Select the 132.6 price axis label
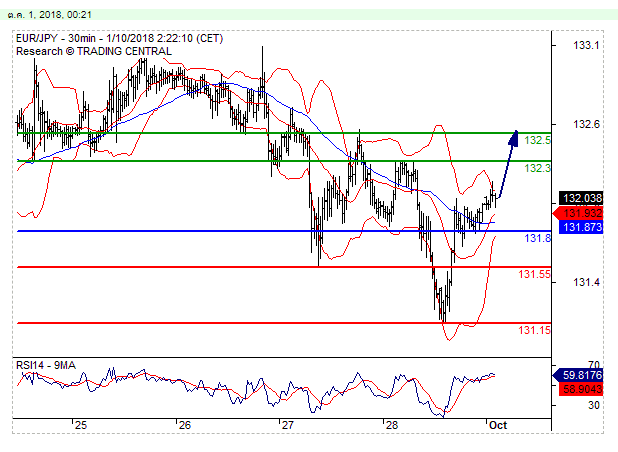The height and width of the screenshot is (452, 618). point(586,125)
